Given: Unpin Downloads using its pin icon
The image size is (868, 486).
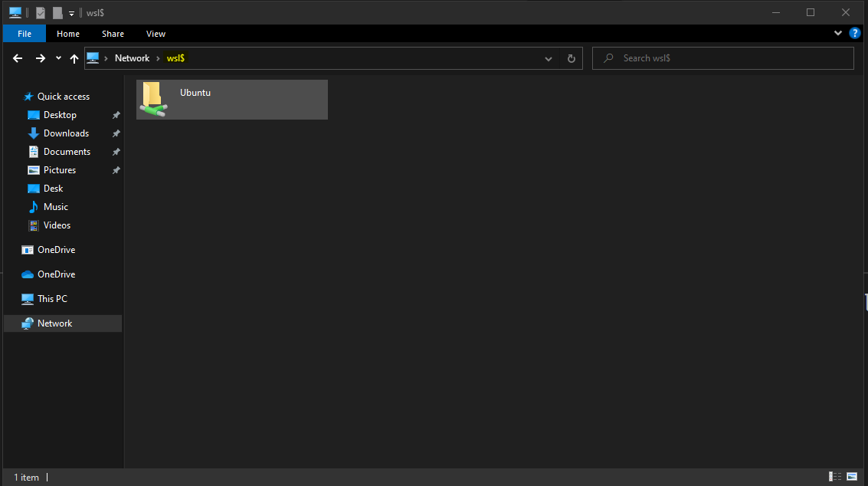Looking at the screenshot, I should pyautogui.click(x=116, y=133).
